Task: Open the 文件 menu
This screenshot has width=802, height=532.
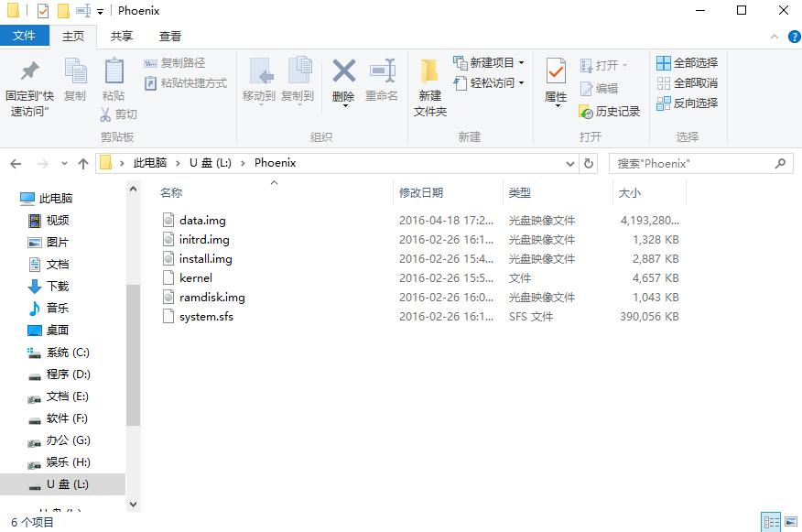Action: pyautogui.click(x=26, y=36)
